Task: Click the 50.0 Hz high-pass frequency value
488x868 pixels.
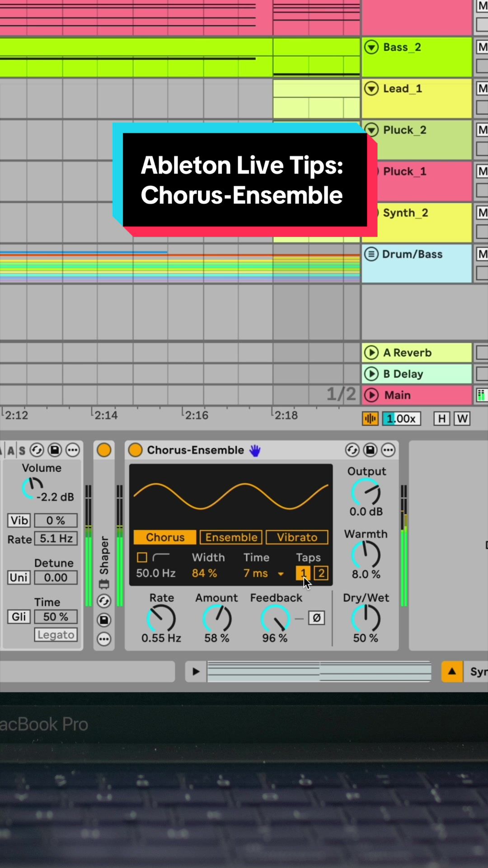Action: click(x=156, y=573)
